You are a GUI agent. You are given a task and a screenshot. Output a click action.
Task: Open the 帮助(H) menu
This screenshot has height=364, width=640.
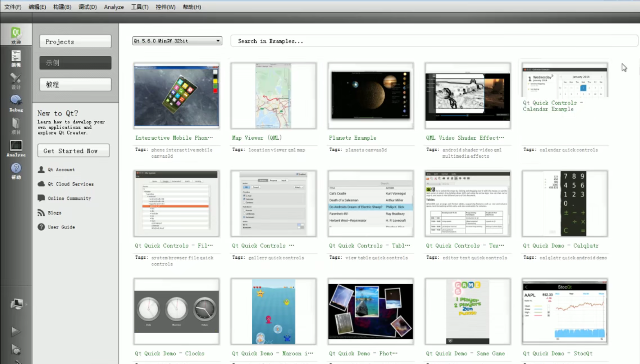[x=192, y=7]
